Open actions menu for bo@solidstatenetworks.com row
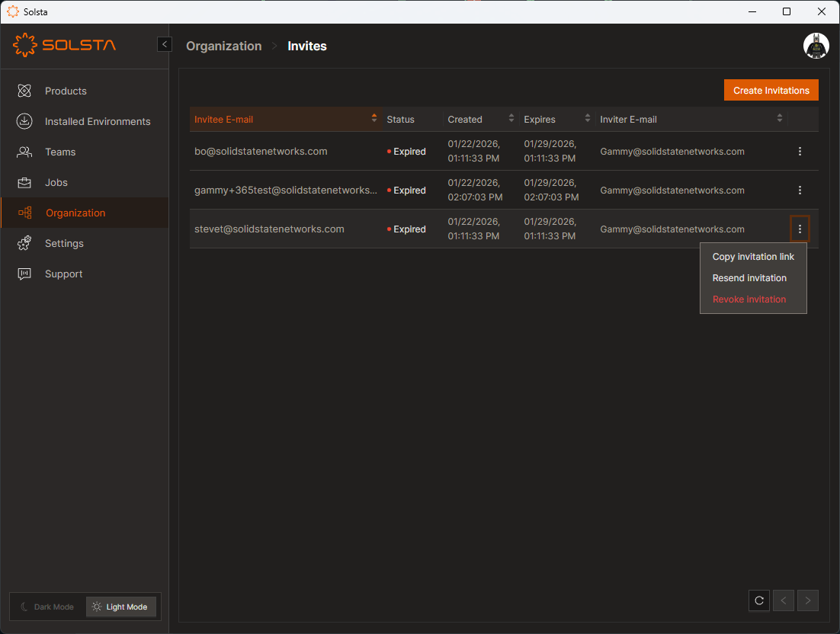 tap(800, 152)
